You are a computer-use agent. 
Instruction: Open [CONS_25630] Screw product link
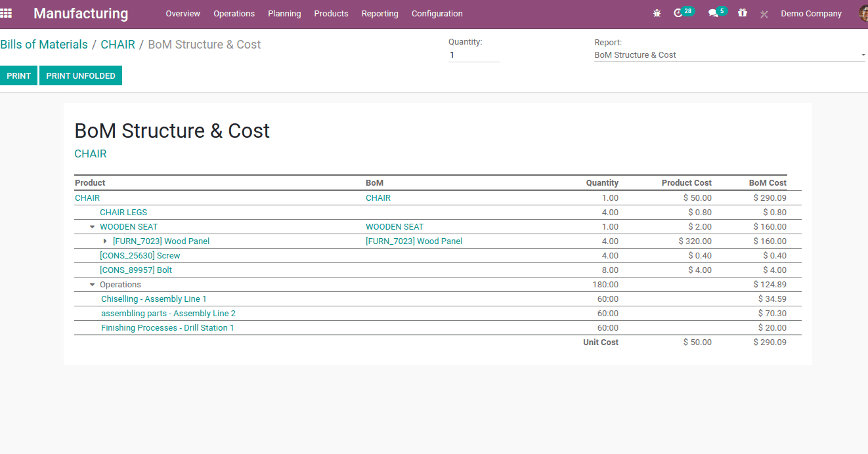(140, 256)
